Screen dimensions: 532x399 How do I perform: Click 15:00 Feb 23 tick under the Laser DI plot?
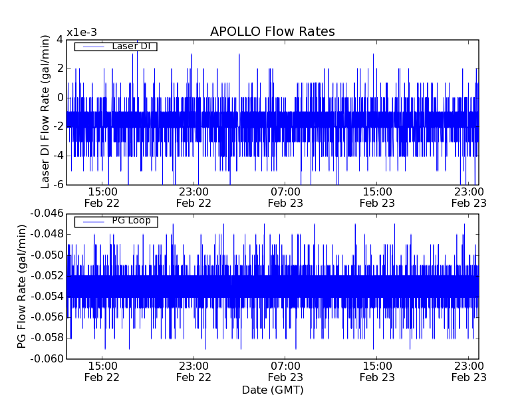point(377,197)
